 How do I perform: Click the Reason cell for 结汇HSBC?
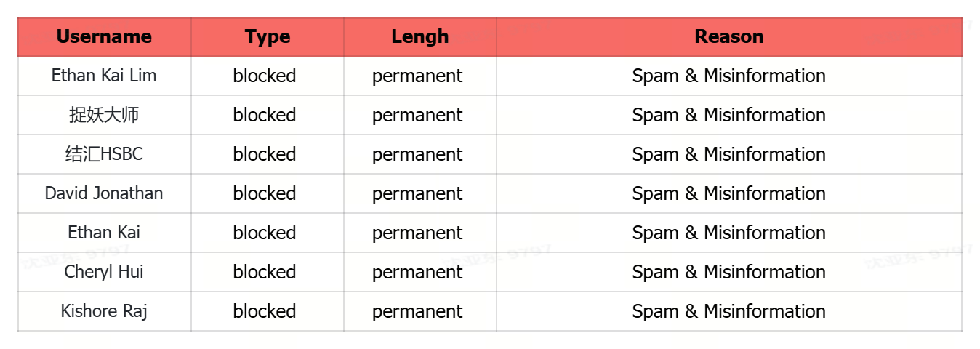728,154
